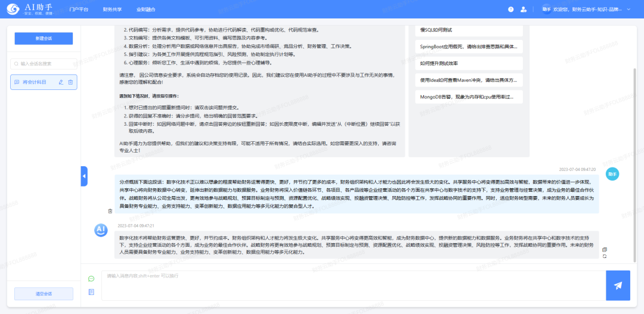The height and width of the screenshot is (314, 644).
Task: Send the message with paper plane button
Action: point(618,285)
